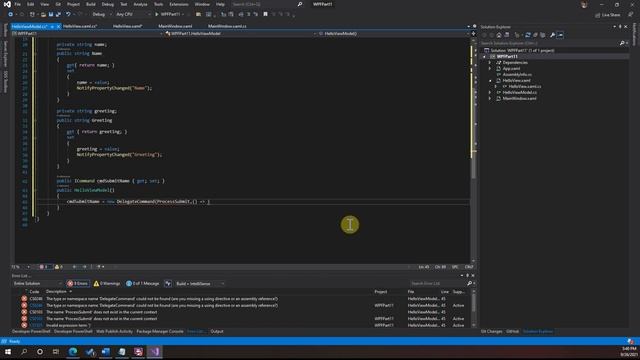Image resolution: width=640 pixels, height=360 pixels.
Task: Toggle the auto-hide pin of Solution Explorer
Action: 620,27
